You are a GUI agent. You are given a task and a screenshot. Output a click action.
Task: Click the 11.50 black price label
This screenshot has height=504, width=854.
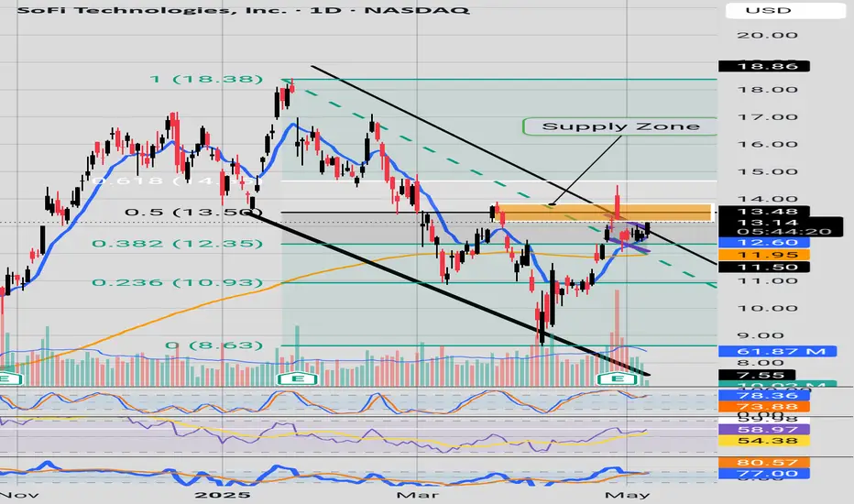764,267
